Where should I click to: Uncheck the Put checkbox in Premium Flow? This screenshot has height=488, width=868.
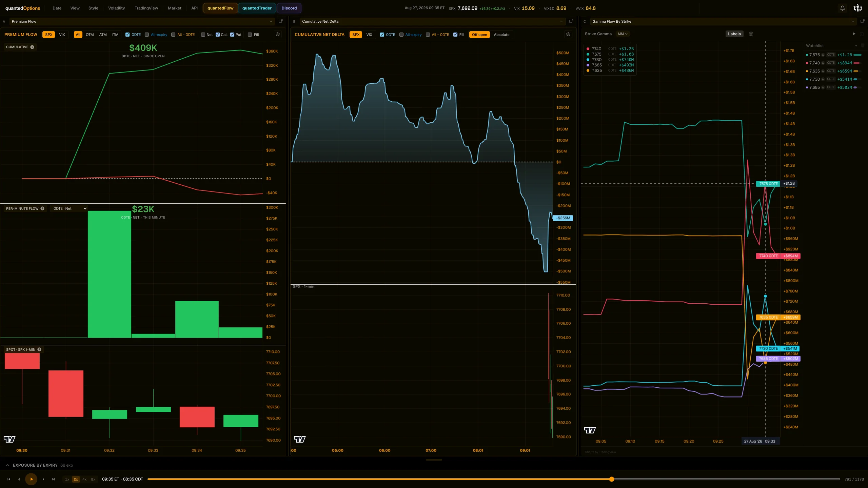pos(232,35)
